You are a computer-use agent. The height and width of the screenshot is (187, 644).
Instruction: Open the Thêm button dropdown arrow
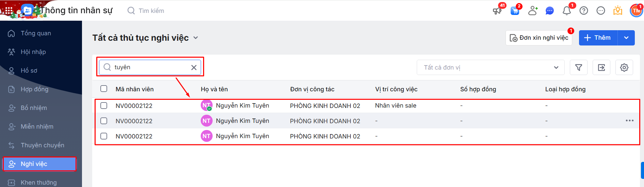coord(626,38)
